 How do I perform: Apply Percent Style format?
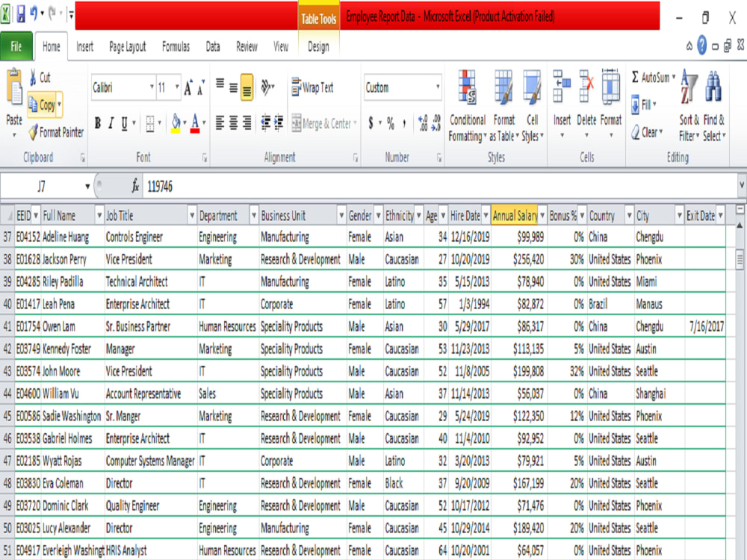[x=391, y=123]
